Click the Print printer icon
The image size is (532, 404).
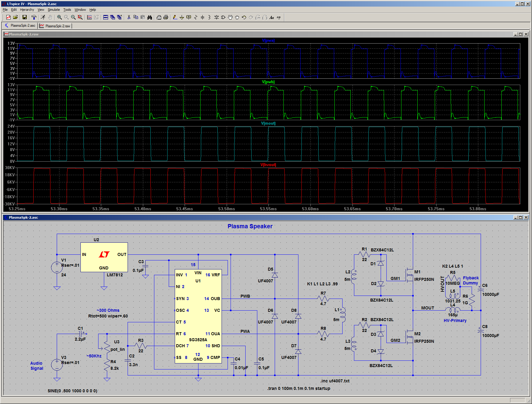point(166,17)
